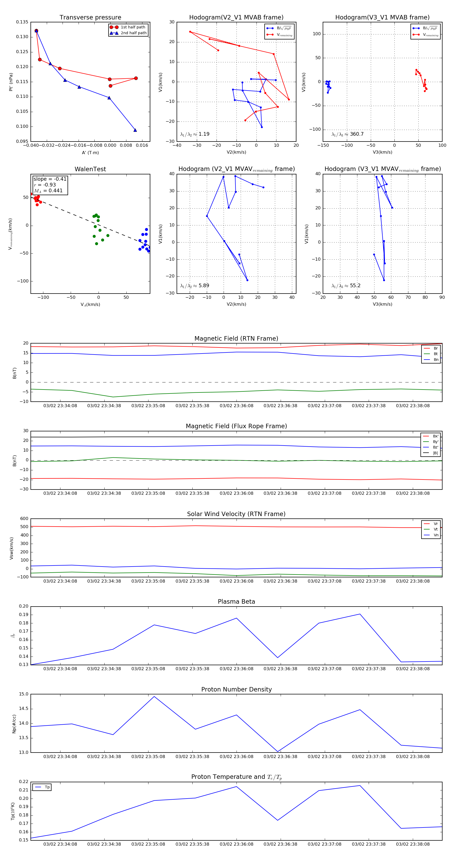Click the "Proton Number Density" plot title
This screenshot has height=868, width=473.
point(236,689)
